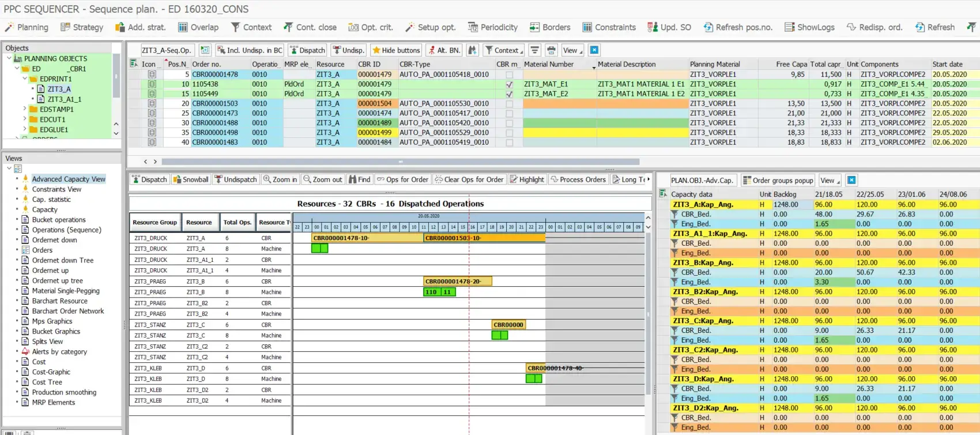Open the View dropdown in capacity panel
This screenshot has height=435, width=980.
click(830, 181)
